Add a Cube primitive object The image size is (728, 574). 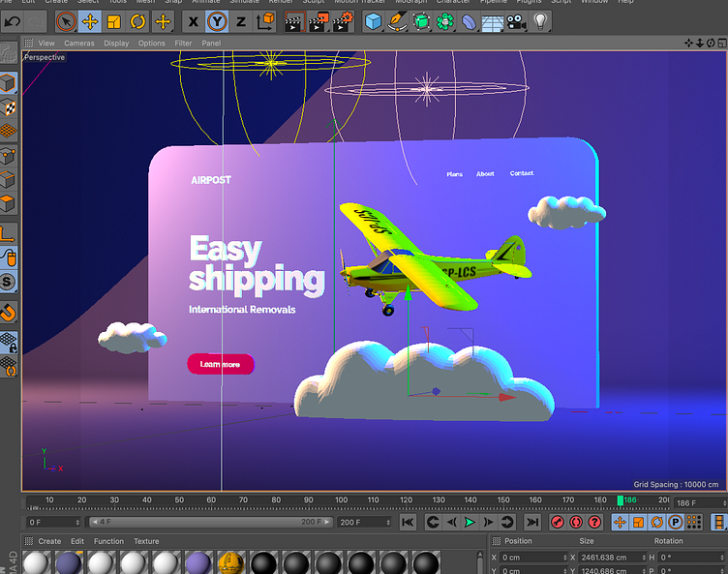tap(373, 21)
